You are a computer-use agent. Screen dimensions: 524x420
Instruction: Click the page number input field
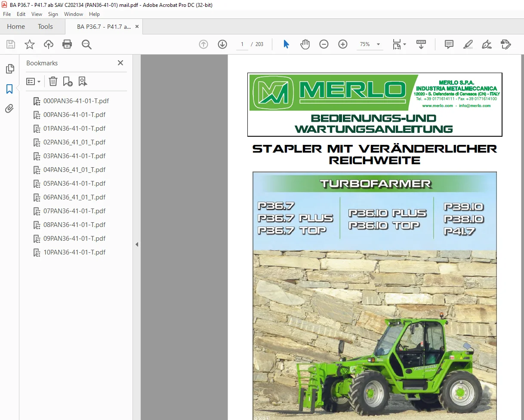tap(242, 44)
